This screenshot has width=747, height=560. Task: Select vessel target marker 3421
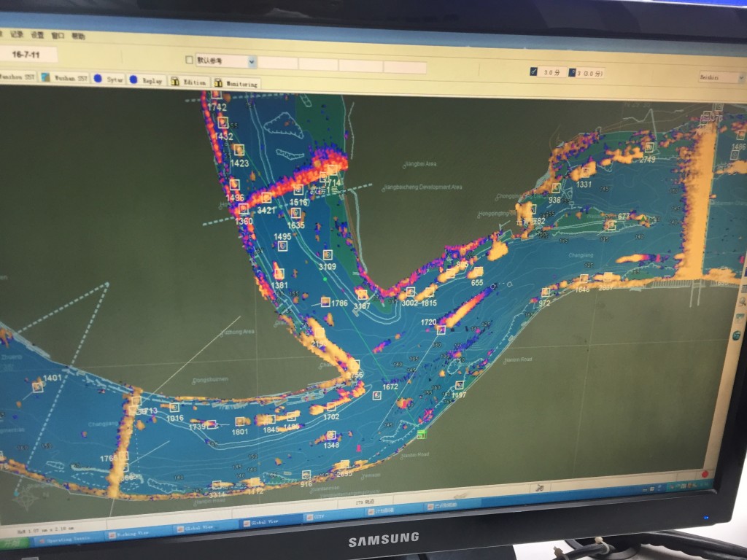coord(266,198)
